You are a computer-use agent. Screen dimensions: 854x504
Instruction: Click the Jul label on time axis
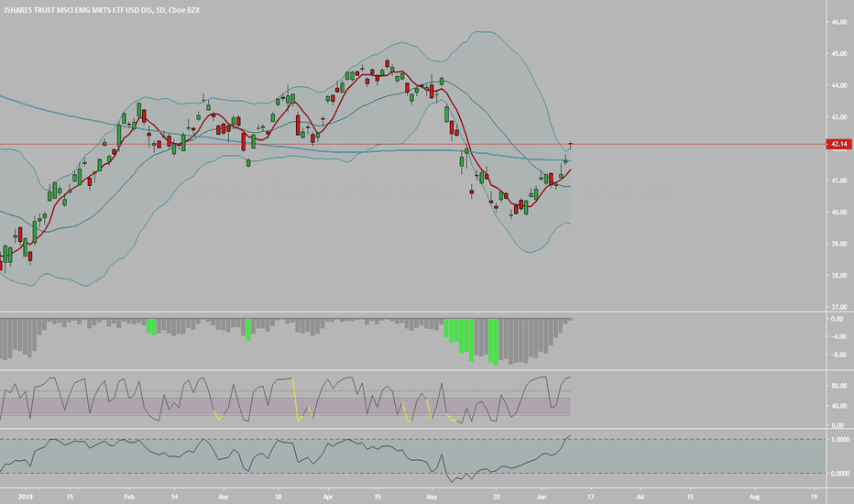[640, 497]
